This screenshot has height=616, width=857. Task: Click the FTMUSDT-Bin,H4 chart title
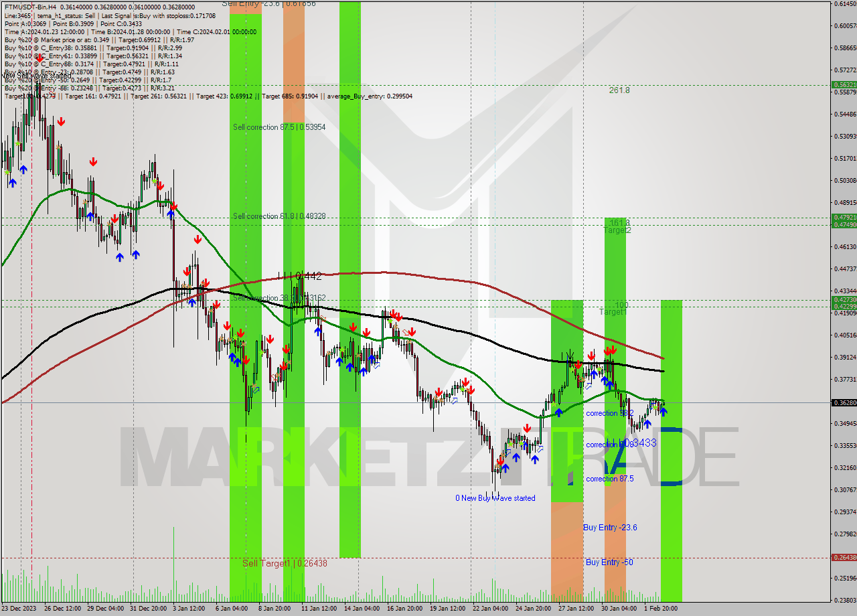pos(30,6)
